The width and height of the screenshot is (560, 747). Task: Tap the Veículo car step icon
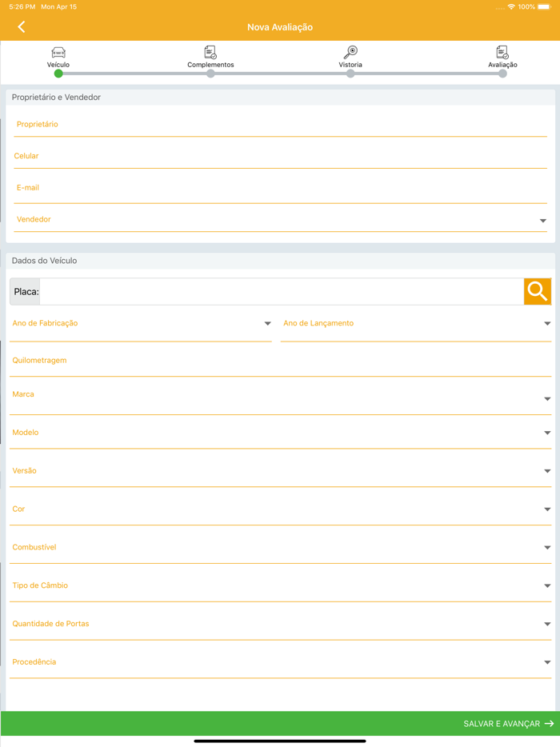[x=58, y=53]
